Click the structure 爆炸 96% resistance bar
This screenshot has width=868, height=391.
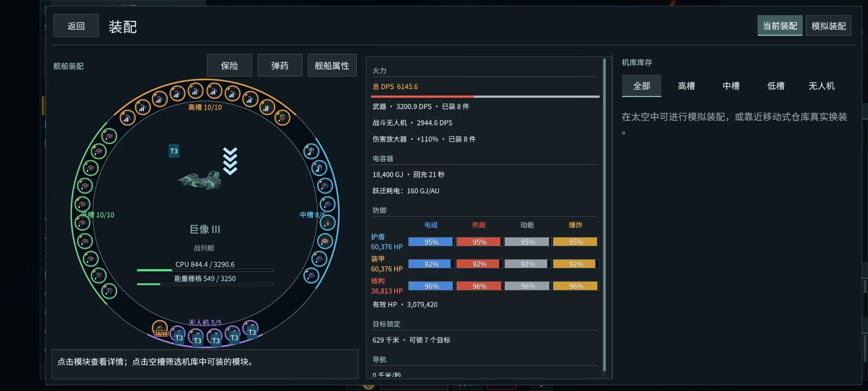tap(576, 286)
